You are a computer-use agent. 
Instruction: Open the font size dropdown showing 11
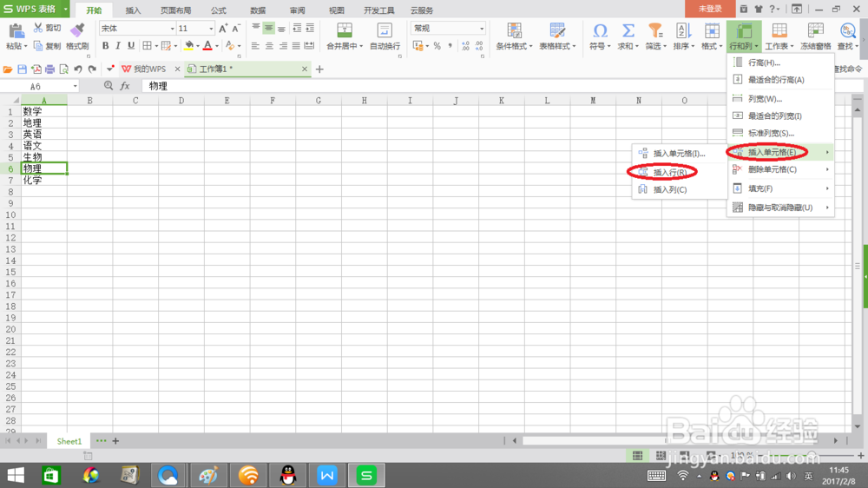point(211,29)
